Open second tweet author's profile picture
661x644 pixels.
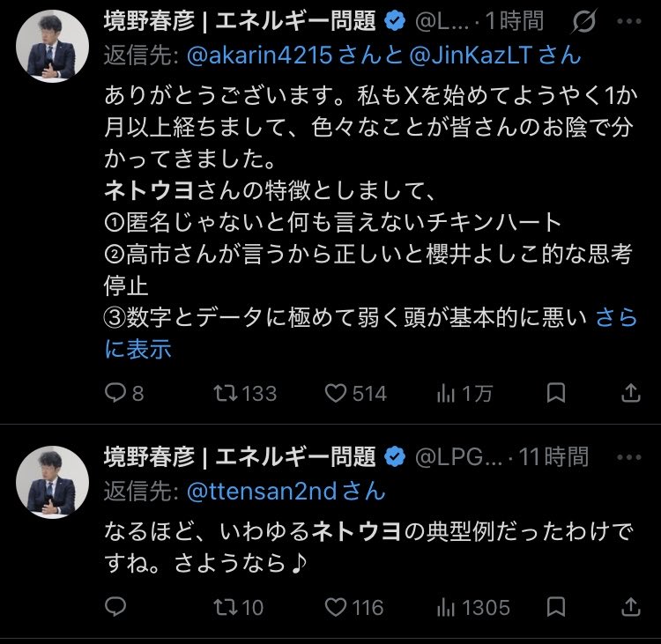[x=52, y=481]
